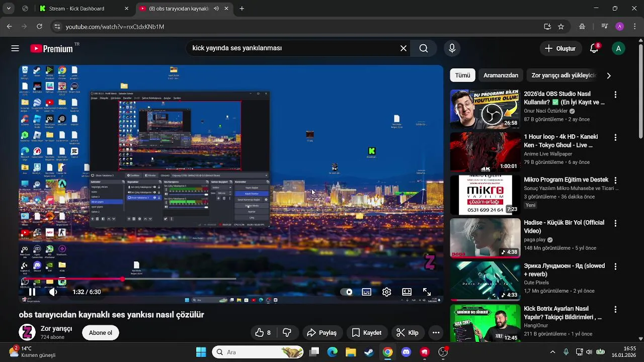Open the Kick Botrix Ayarları Nasıl Yapılır title
Screen dimensions: 644x362
pyautogui.click(x=562, y=313)
